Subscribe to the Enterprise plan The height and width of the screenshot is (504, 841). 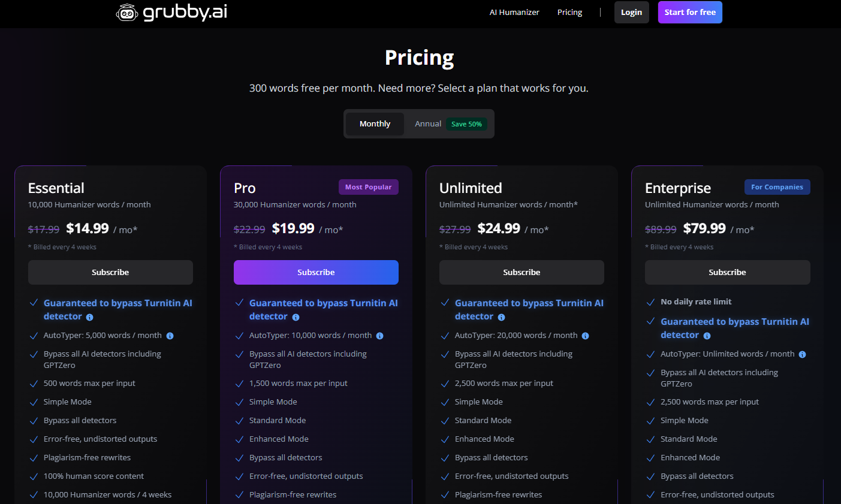(727, 272)
